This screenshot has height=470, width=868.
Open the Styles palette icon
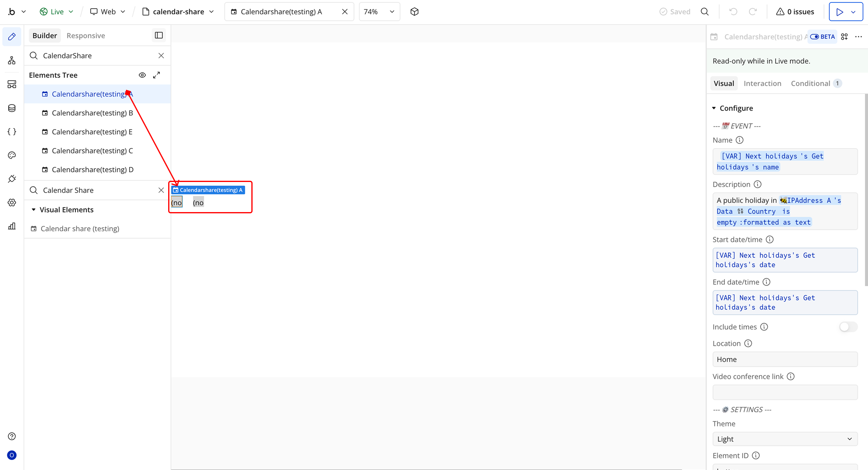(x=12, y=155)
